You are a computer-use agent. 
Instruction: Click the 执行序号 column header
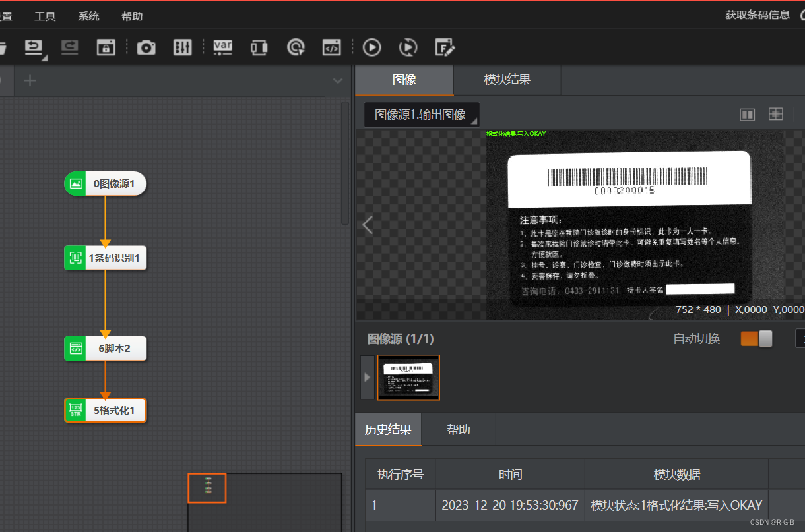point(401,474)
